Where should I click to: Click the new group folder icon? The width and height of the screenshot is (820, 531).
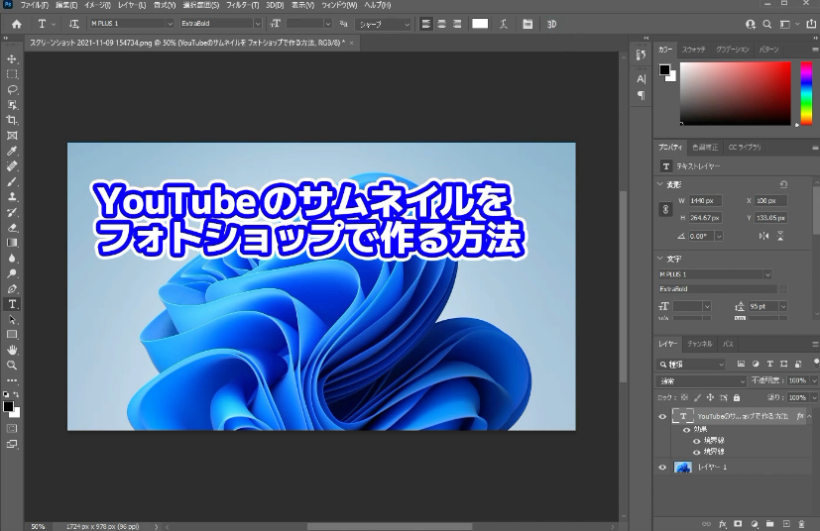770,524
